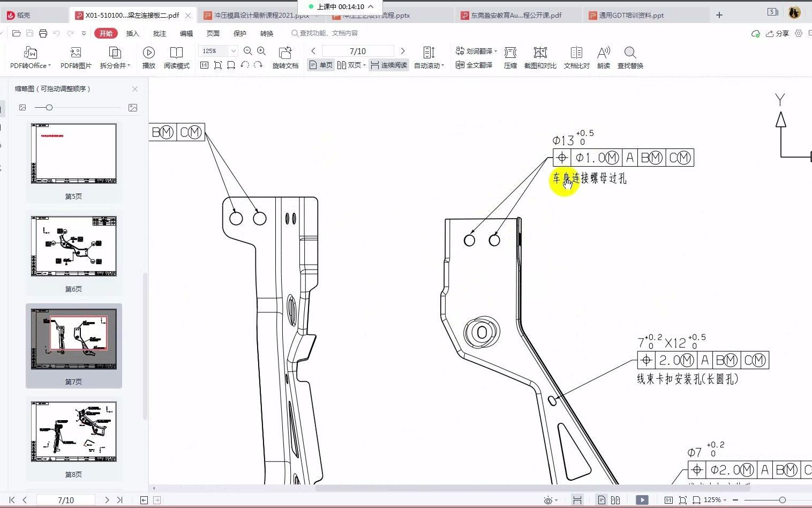
Task: Enter 阅读模式 reading mode
Action: [177, 57]
